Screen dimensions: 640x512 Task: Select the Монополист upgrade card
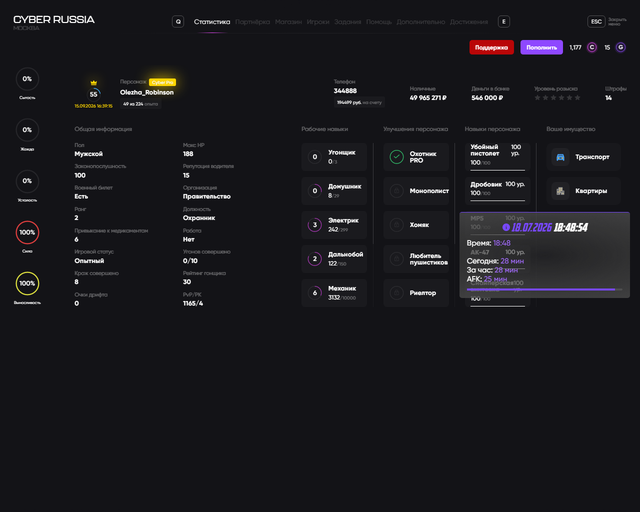coord(416,191)
